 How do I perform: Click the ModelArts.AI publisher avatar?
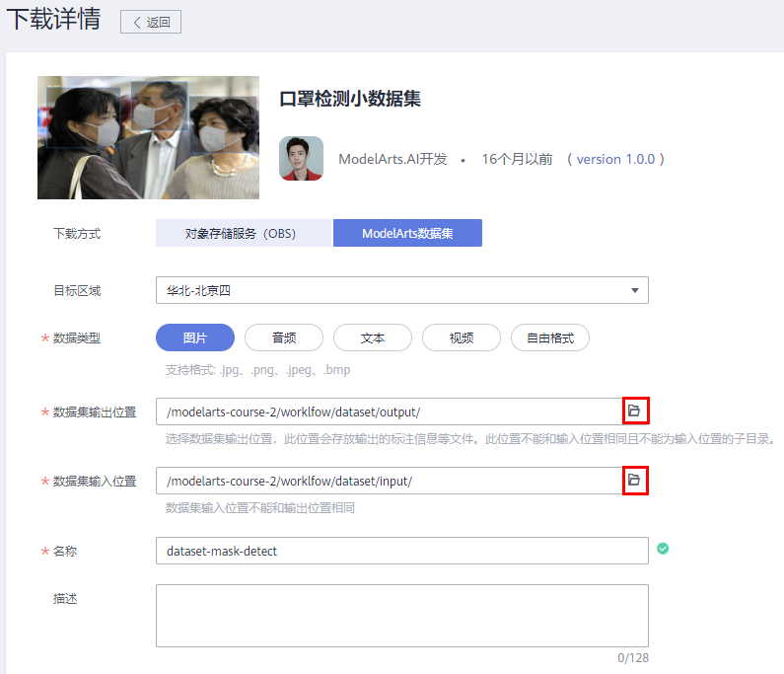(301, 158)
